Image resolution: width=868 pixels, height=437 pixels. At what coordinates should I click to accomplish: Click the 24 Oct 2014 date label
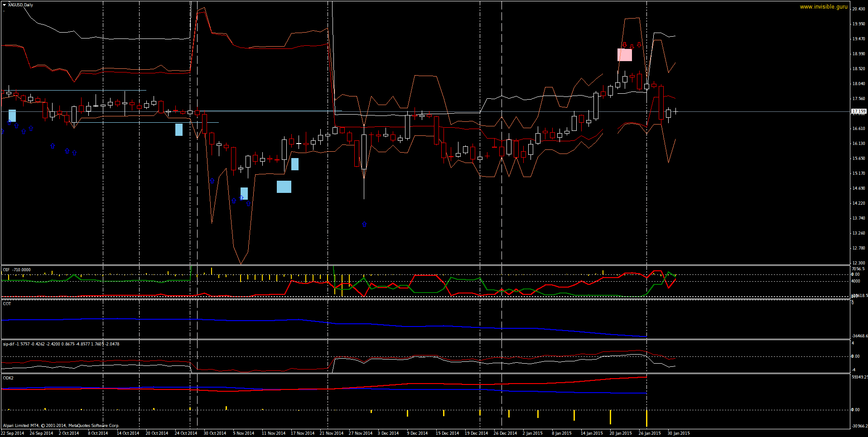pyautogui.click(x=186, y=433)
